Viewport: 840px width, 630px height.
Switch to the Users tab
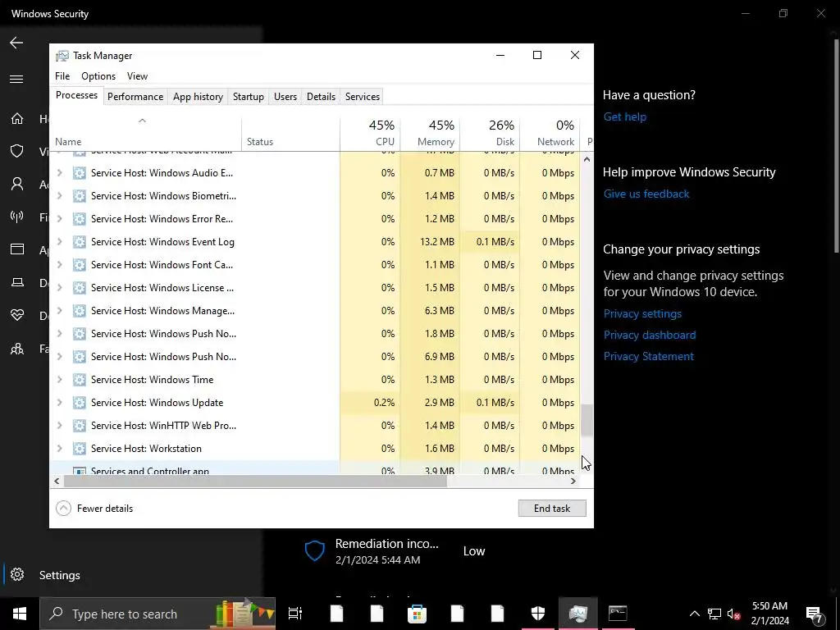(x=285, y=97)
